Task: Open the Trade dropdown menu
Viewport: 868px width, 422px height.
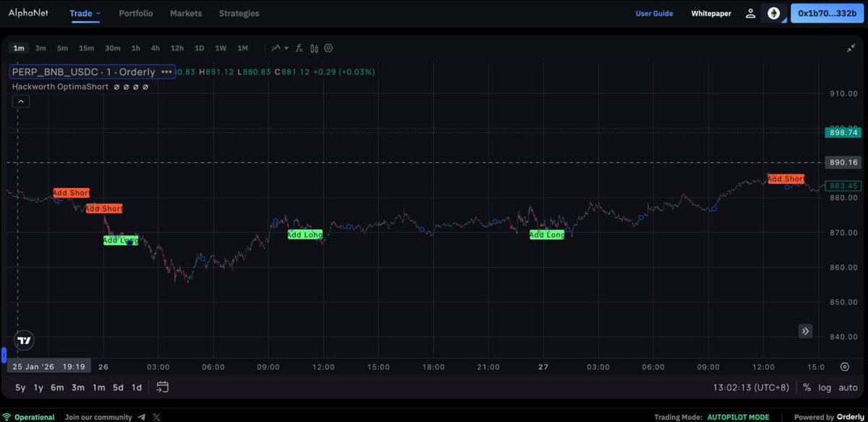Action: [85, 13]
